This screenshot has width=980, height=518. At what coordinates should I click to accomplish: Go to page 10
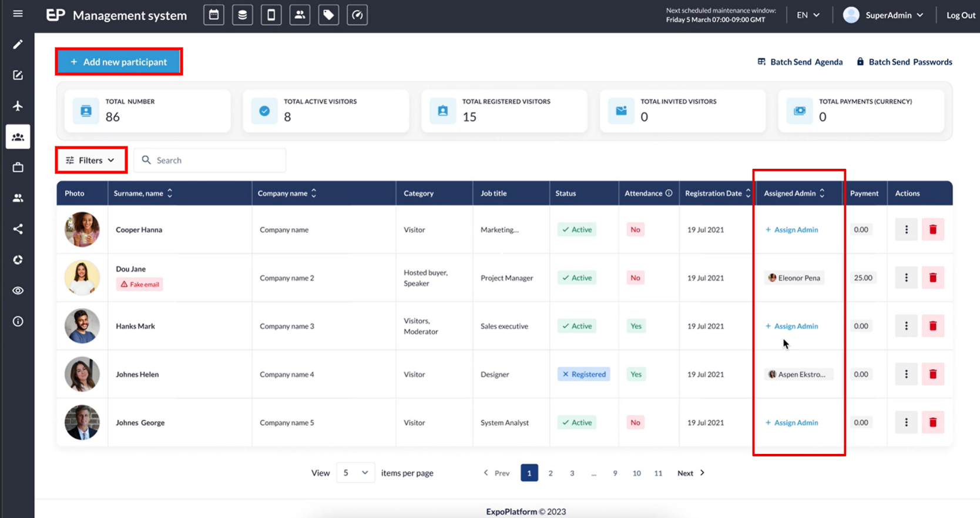click(636, 473)
